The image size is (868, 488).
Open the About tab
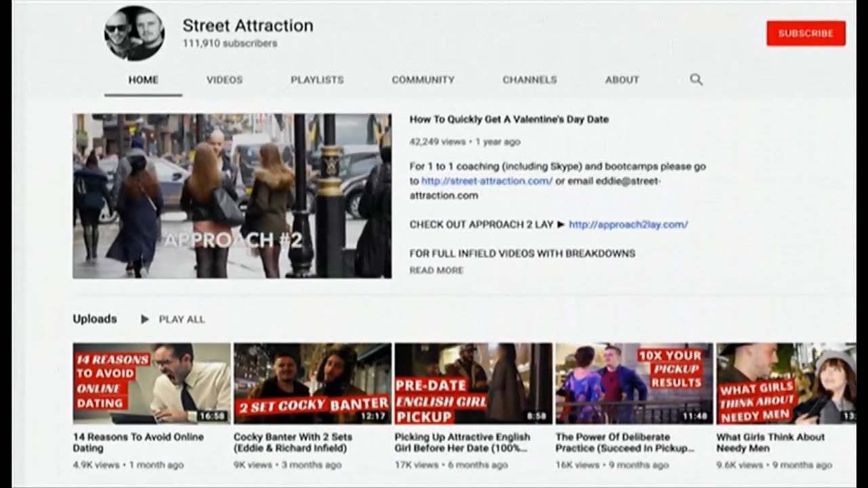coord(622,79)
